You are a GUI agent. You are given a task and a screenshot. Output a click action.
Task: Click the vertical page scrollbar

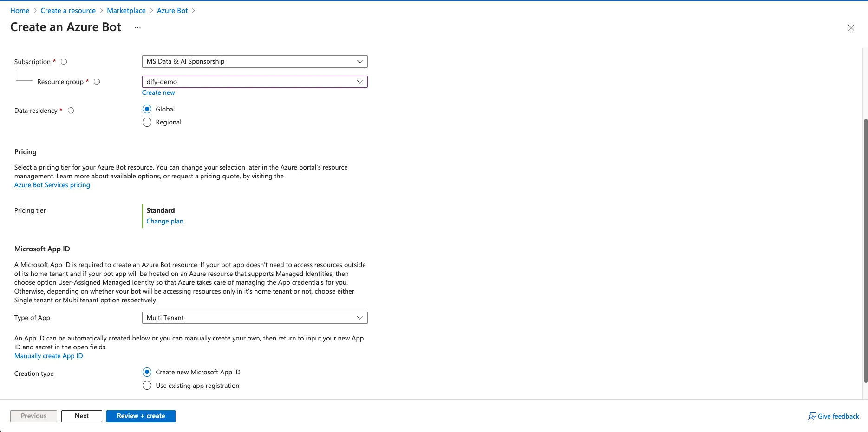(865, 251)
